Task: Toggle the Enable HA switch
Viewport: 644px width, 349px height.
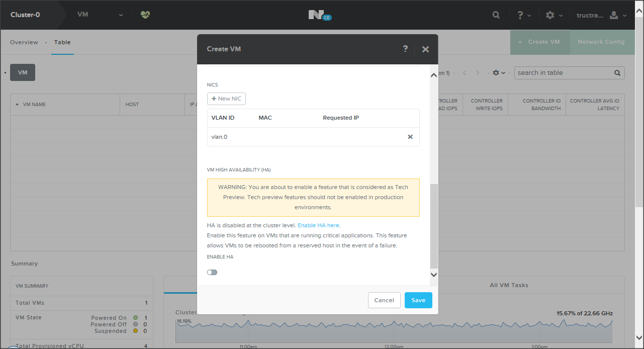Action: click(212, 272)
